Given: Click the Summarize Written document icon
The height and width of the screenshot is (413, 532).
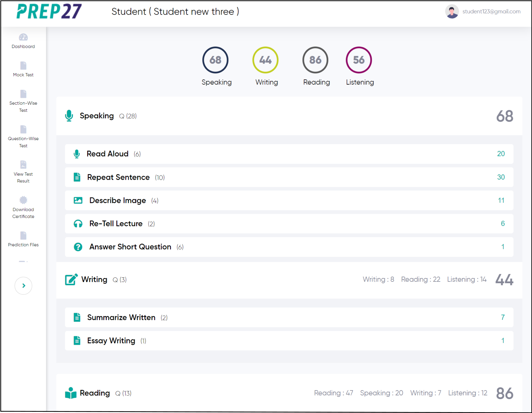Looking at the screenshot, I should 77,317.
